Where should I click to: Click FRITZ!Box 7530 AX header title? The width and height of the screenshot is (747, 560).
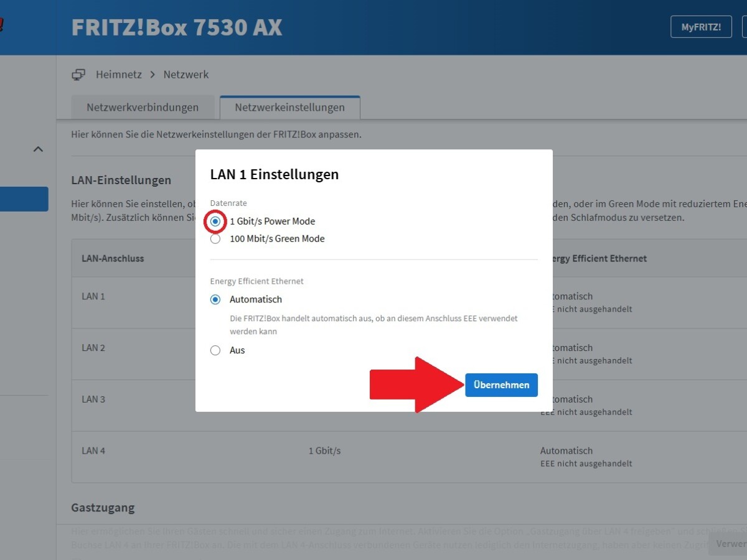click(177, 27)
